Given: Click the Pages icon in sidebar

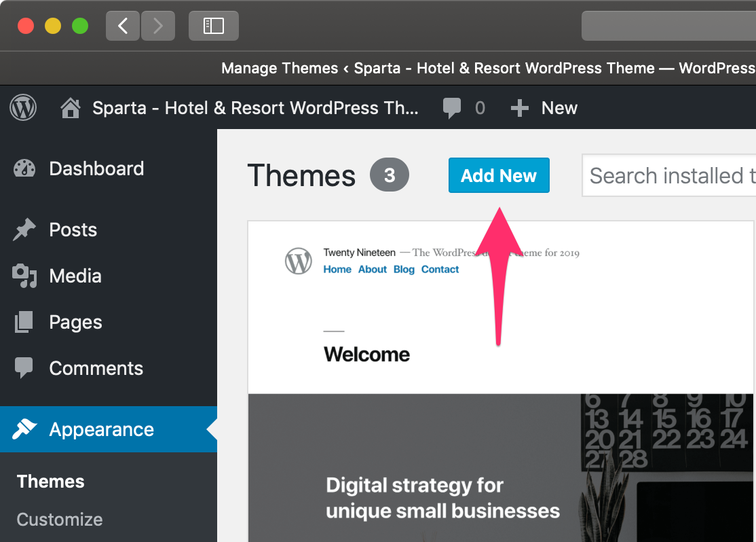Looking at the screenshot, I should tap(24, 322).
